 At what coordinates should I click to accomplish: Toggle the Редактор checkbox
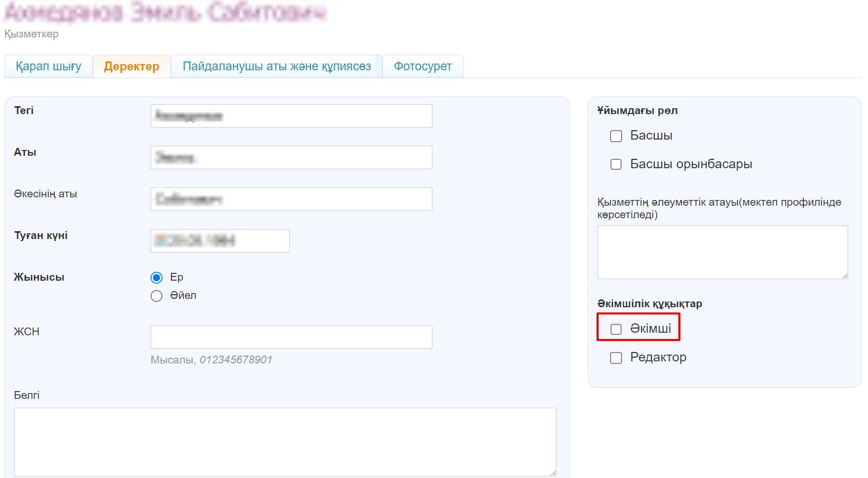[616, 358]
